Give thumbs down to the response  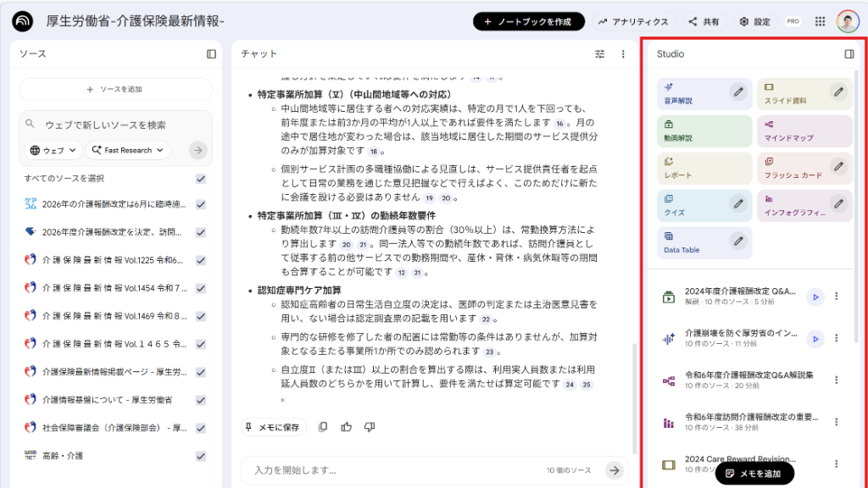tap(370, 427)
